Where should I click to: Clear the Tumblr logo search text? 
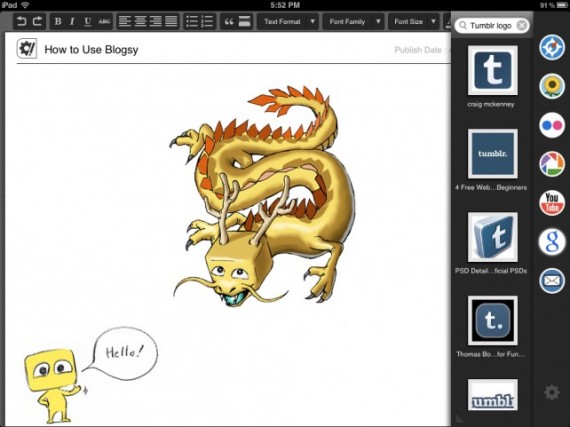(x=521, y=25)
